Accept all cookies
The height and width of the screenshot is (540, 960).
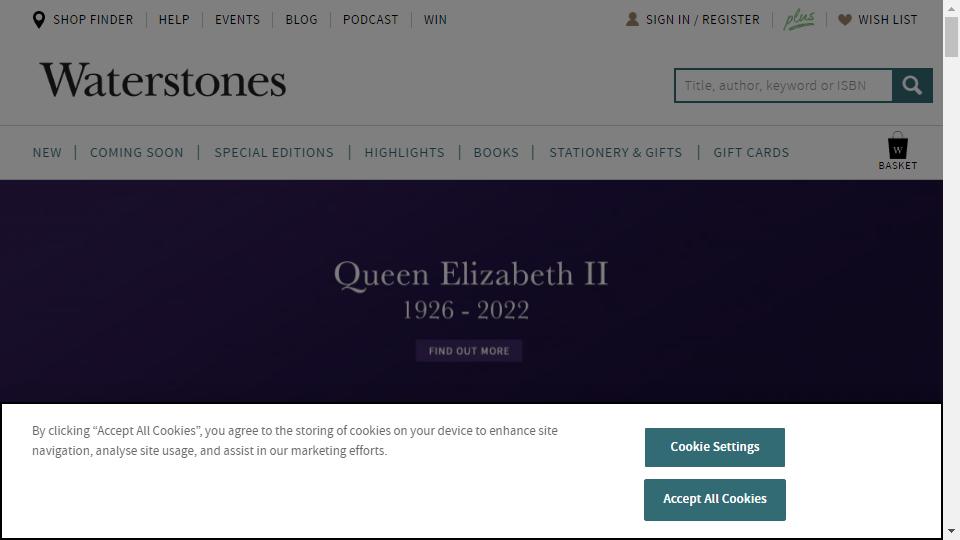[714, 499]
